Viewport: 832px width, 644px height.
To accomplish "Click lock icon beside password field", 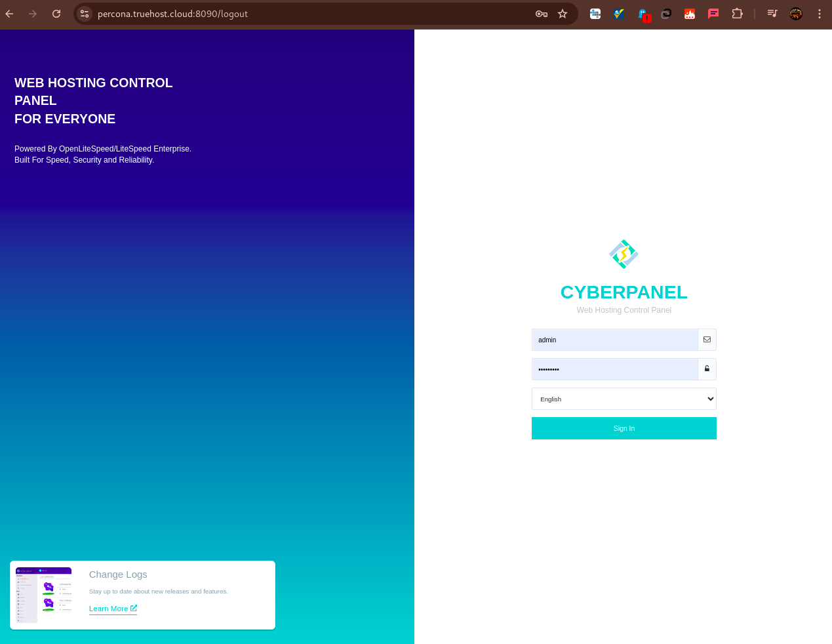I will (x=707, y=369).
